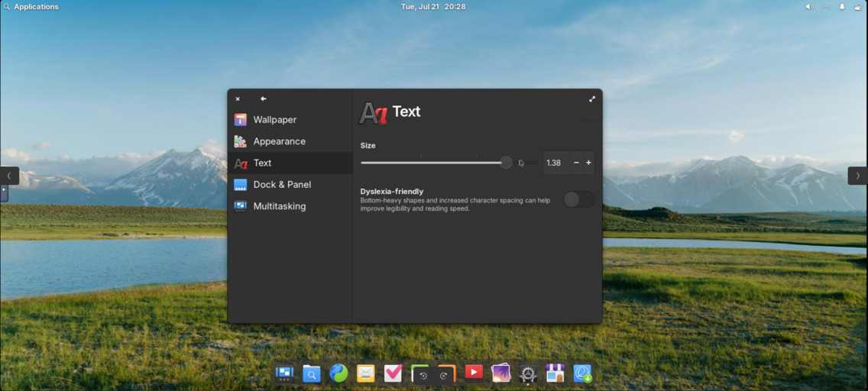Click the "Size" heading
The image size is (868, 391).
tap(368, 145)
